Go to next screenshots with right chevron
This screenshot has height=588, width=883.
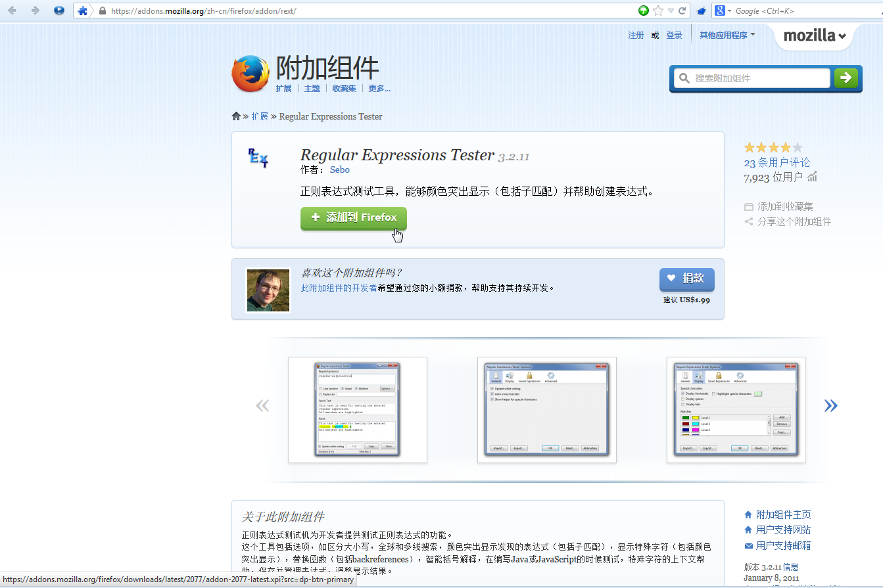831,405
